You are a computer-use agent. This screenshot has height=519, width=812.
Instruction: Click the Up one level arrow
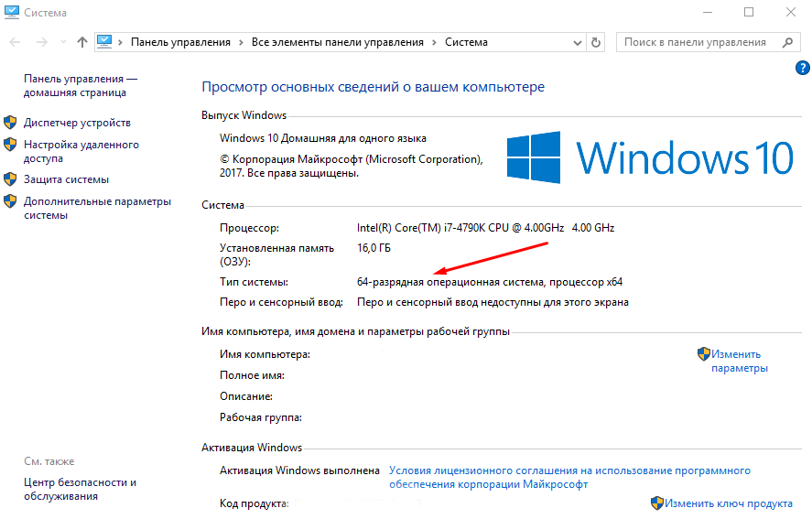click(82, 42)
